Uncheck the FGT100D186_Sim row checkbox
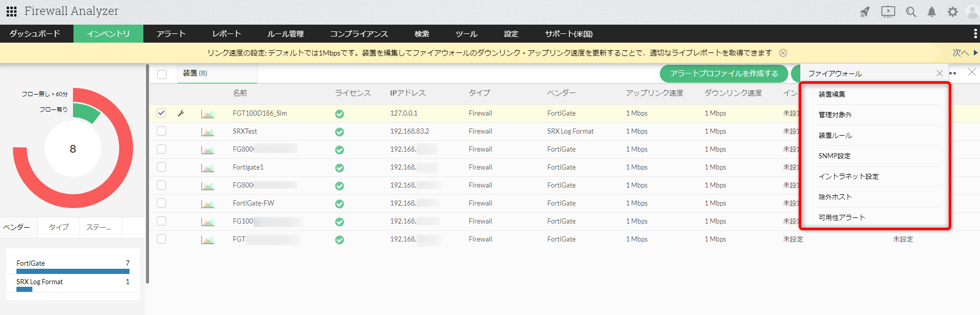Screen dimensions: 980x315 tap(161, 113)
